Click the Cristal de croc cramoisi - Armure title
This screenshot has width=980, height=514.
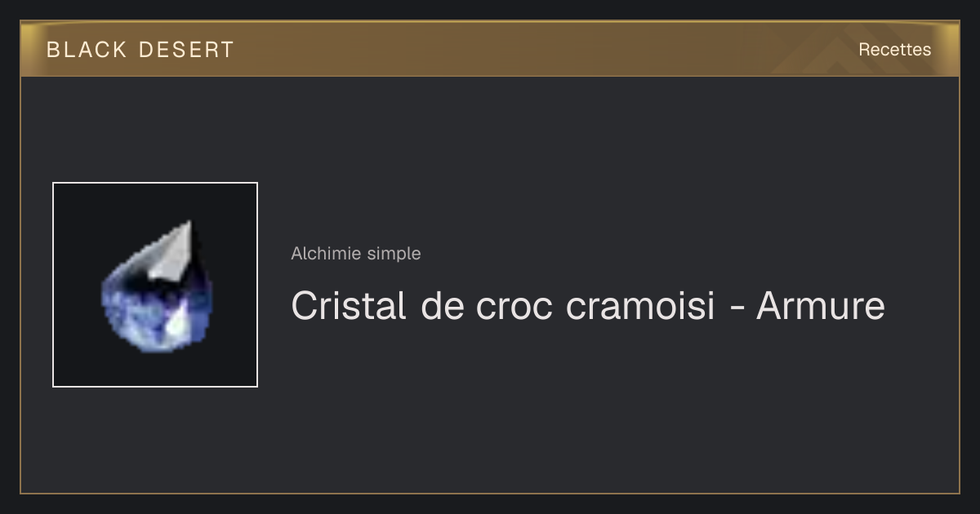point(588,306)
